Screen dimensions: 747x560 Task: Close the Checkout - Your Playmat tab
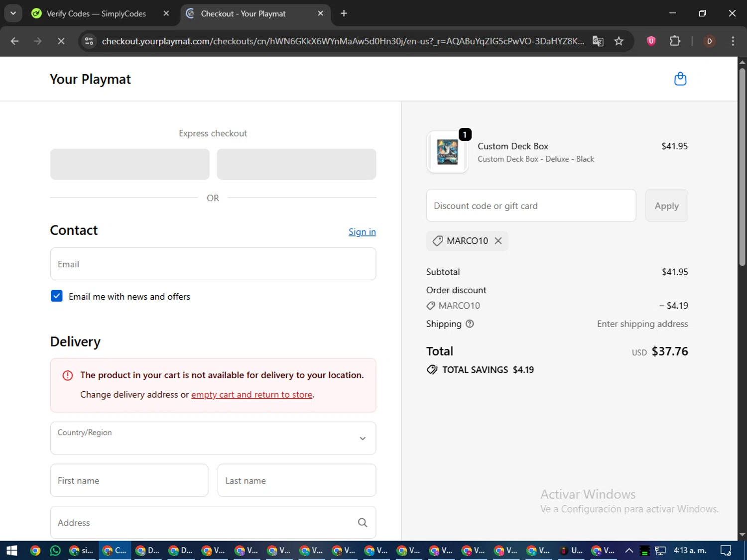321,13
